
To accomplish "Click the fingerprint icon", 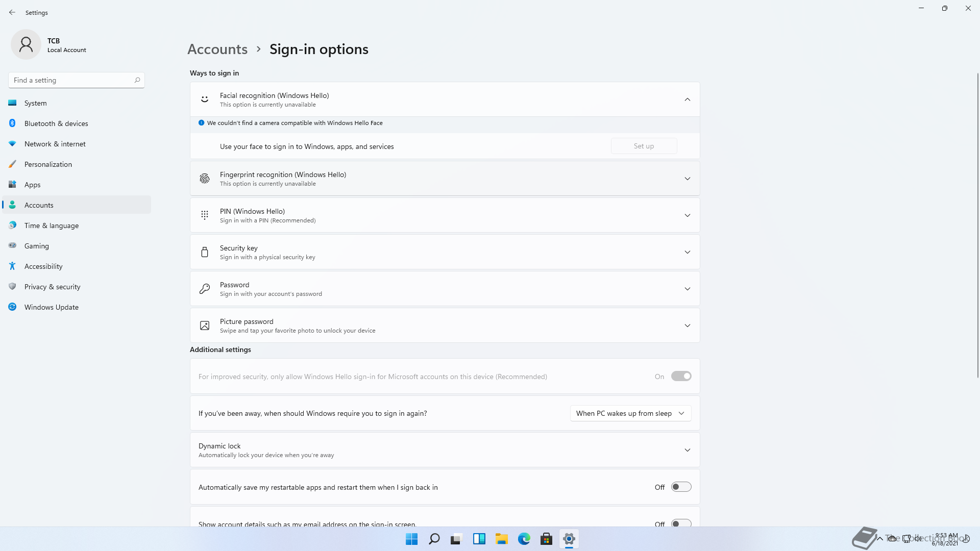I will (205, 179).
